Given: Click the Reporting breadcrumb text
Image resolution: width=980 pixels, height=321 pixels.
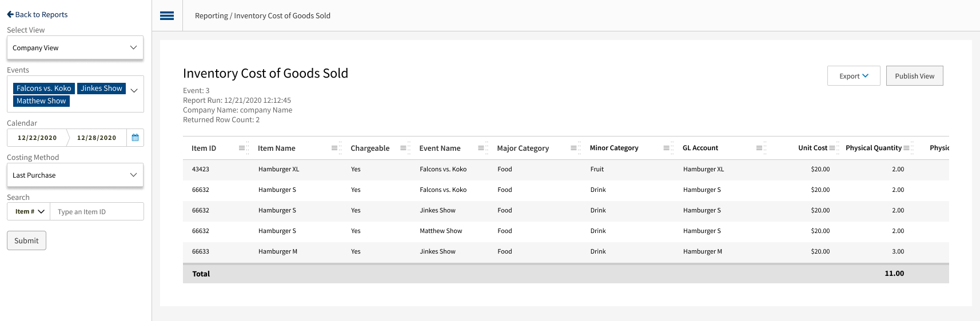Looking at the screenshot, I should pos(212,15).
